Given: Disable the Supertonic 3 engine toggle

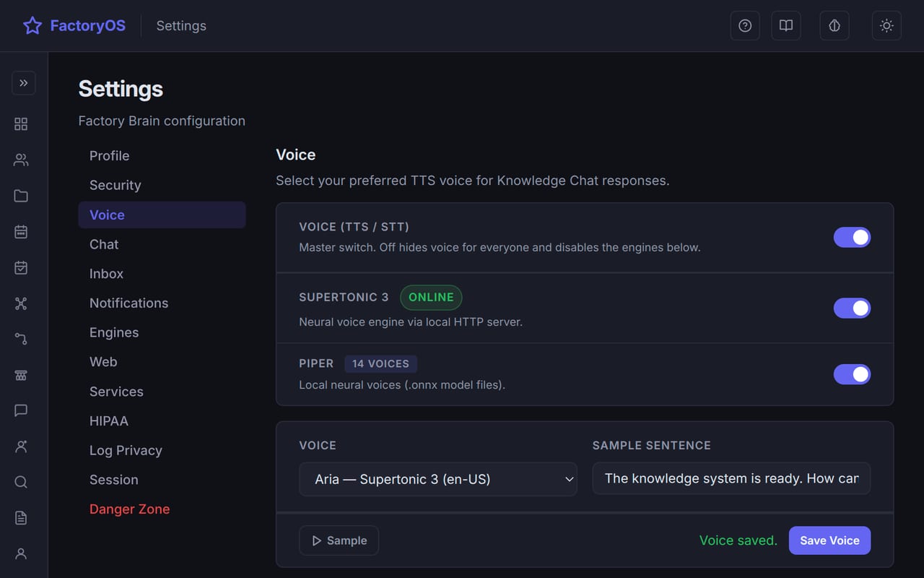Looking at the screenshot, I should click(x=852, y=308).
